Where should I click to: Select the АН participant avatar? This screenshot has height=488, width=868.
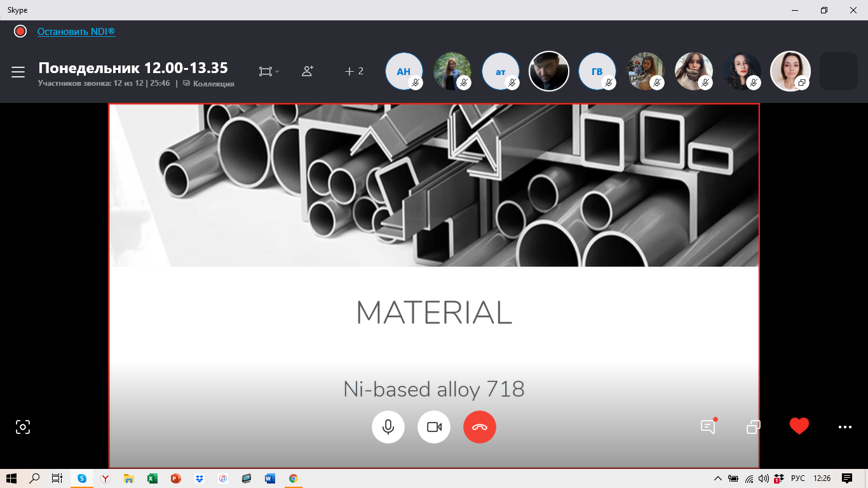click(x=403, y=71)
